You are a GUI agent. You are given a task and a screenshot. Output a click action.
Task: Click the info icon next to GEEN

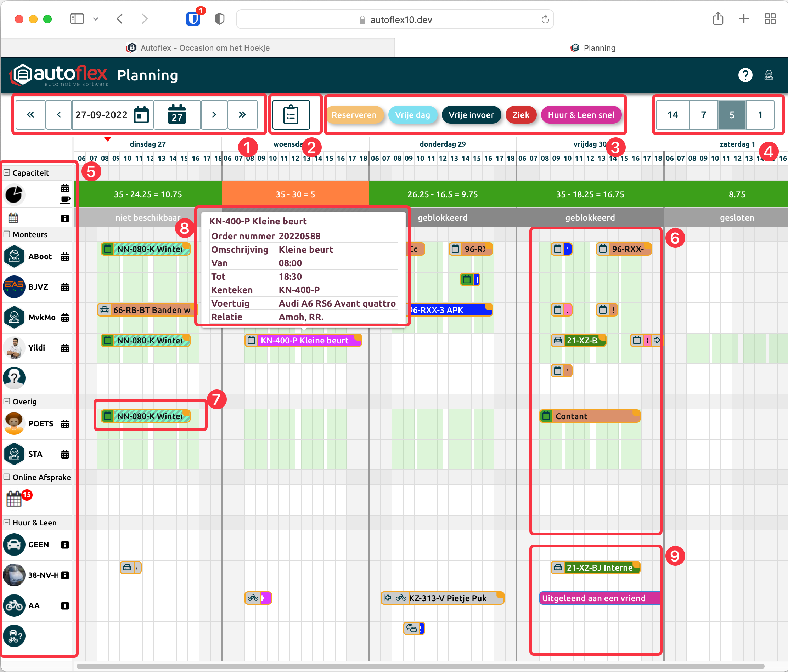point(65,545)
